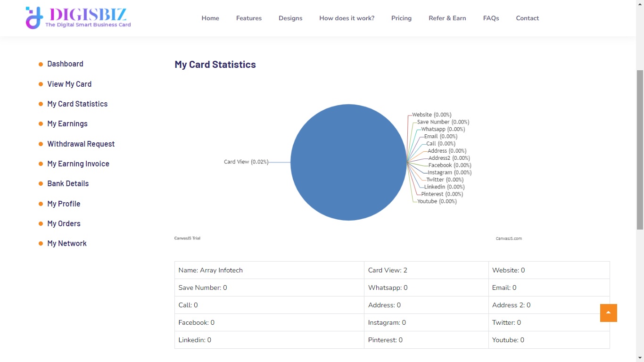Go to the Features menu item

click(249, 18)
